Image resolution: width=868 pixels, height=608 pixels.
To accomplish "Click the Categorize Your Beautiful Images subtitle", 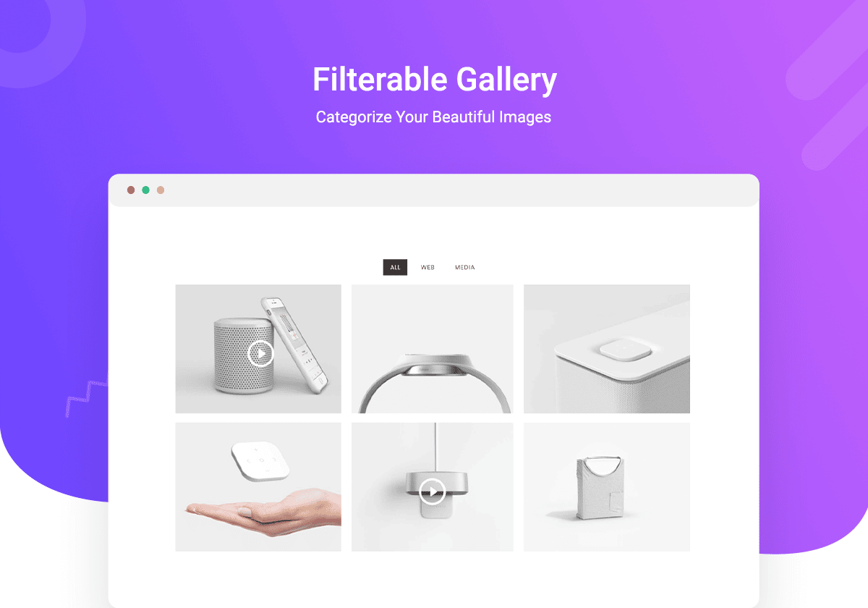I will (434, 117).
